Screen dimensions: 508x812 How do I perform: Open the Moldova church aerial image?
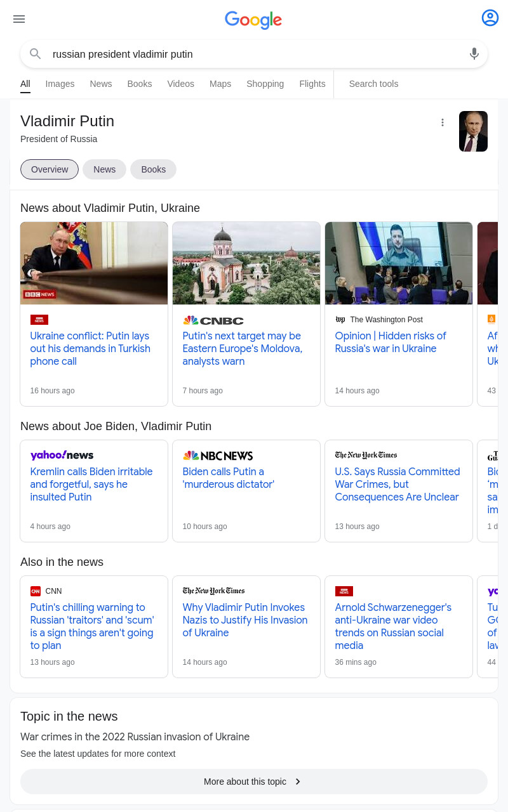click(246, 263)
